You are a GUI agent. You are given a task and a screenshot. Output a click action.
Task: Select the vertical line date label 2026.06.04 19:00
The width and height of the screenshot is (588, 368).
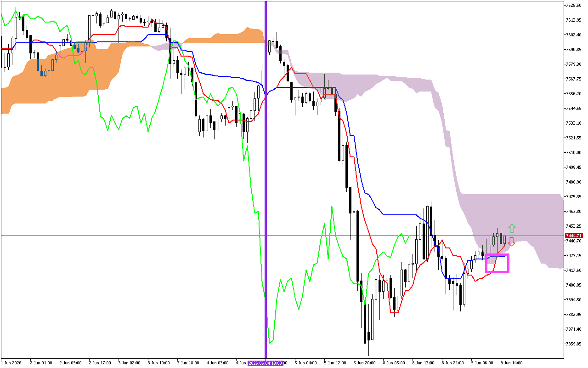click(x=266, y=363)
